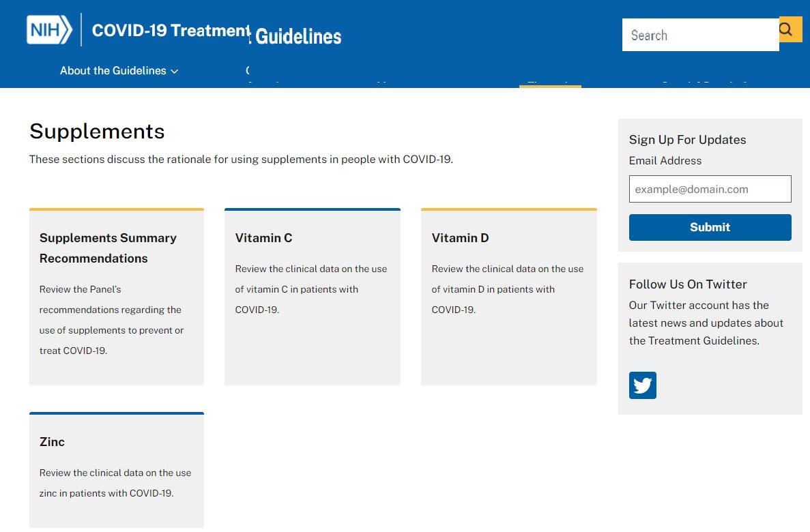Click the Email Address input field
The image size is (810, 532).
pyautogui.click(x=710, y=189)
